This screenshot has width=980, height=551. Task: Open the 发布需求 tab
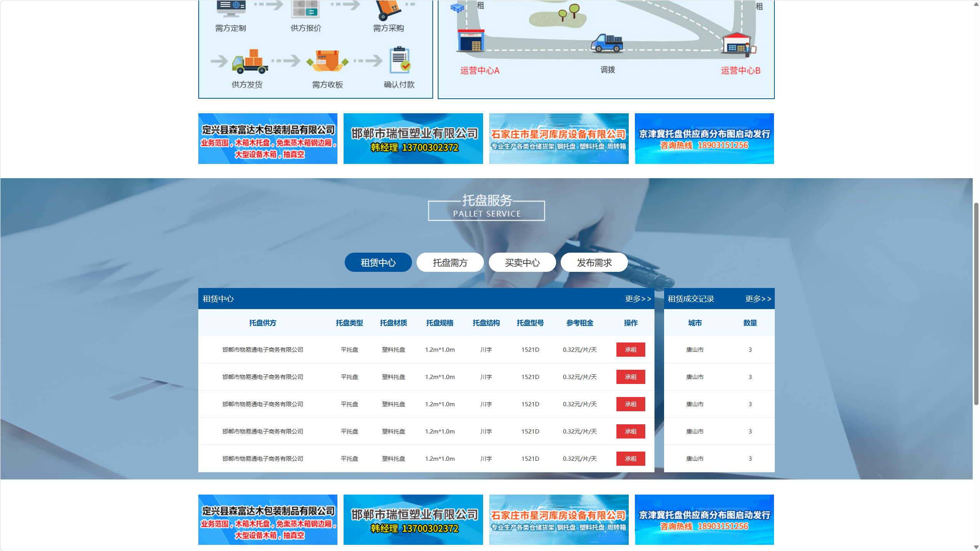coord(594,263)
